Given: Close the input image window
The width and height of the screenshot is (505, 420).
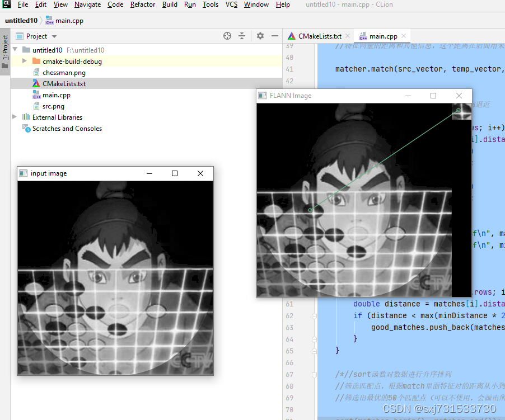Looking at the screenshot, I should (x=200, y=174).
